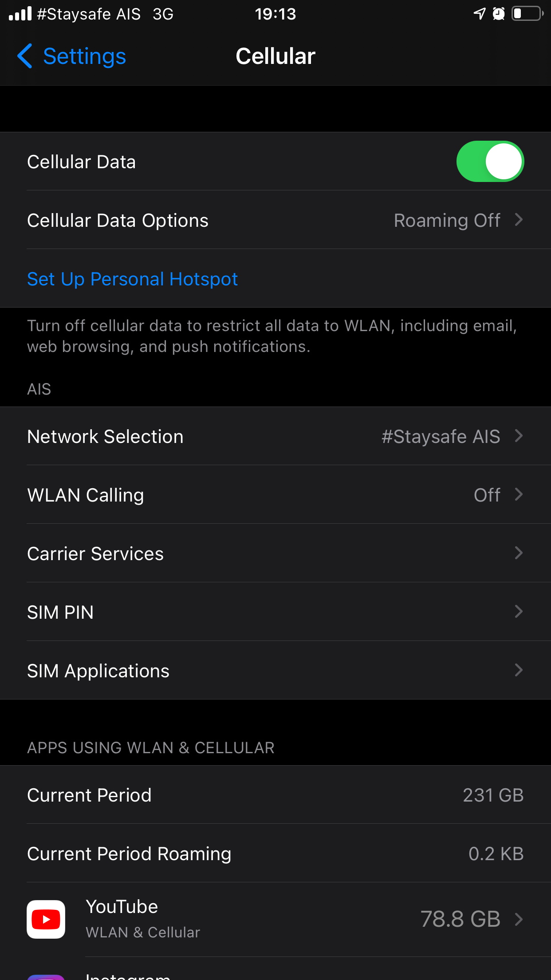Tap the signal strength bars icon
This screenshot has height=980, width=551.
point(20,14)
